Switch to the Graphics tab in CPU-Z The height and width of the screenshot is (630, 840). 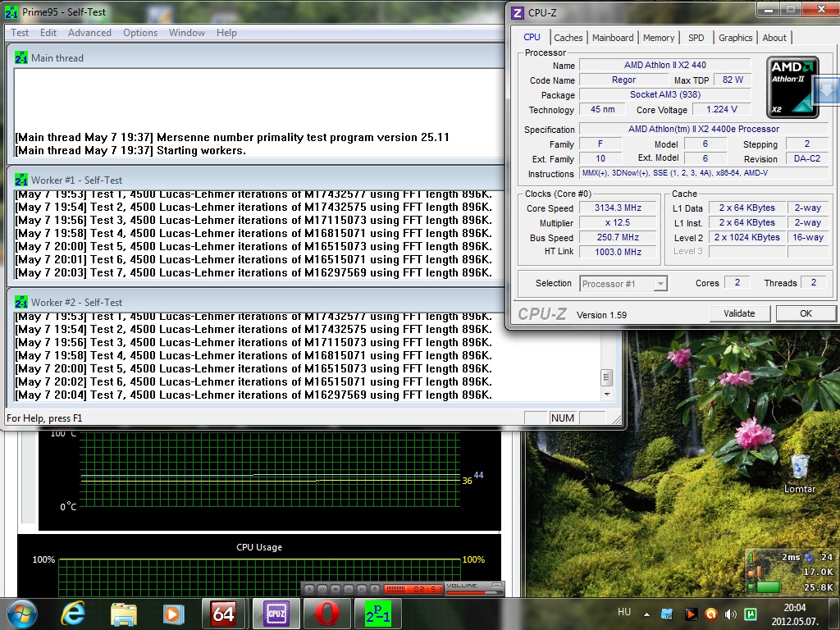pyautogui.click(x=735, y=38)
